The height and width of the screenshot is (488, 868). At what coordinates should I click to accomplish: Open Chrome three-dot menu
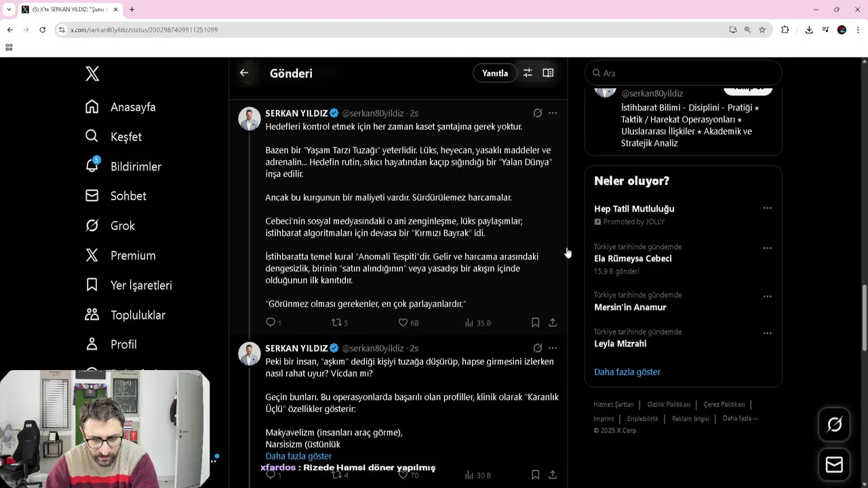pos(858,30)
